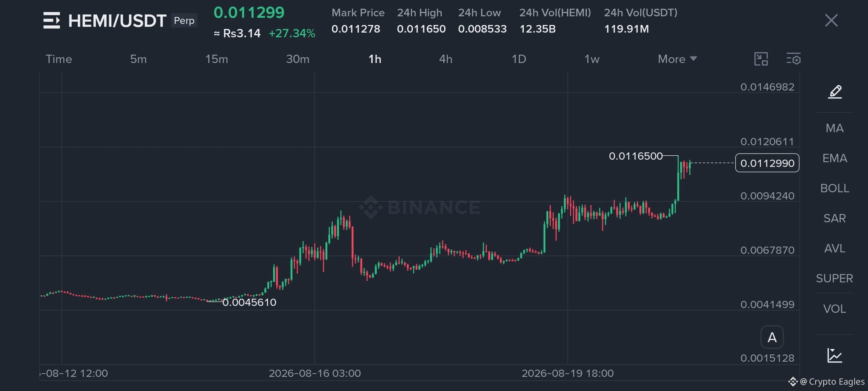Select the 1h timeframe
868x391 pixels.
[375, 59]
